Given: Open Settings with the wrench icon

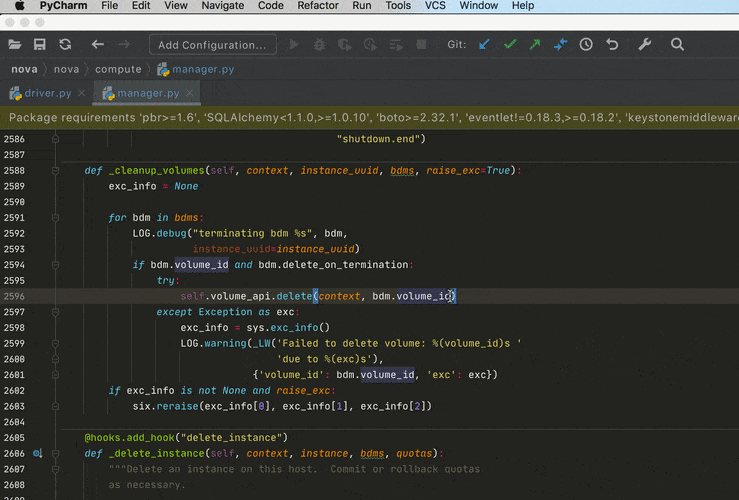Looking at the screenshot, I should click(645, 44).
